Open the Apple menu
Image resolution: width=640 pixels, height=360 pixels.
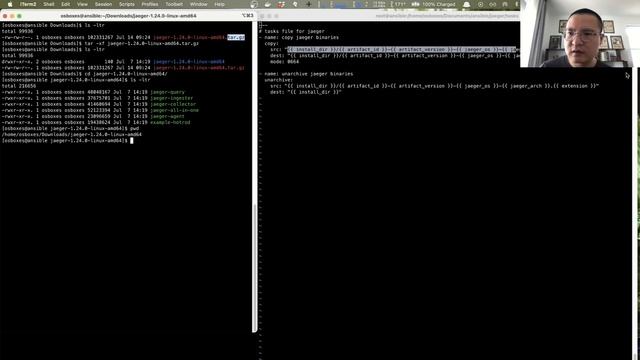[x=10, y=4]
